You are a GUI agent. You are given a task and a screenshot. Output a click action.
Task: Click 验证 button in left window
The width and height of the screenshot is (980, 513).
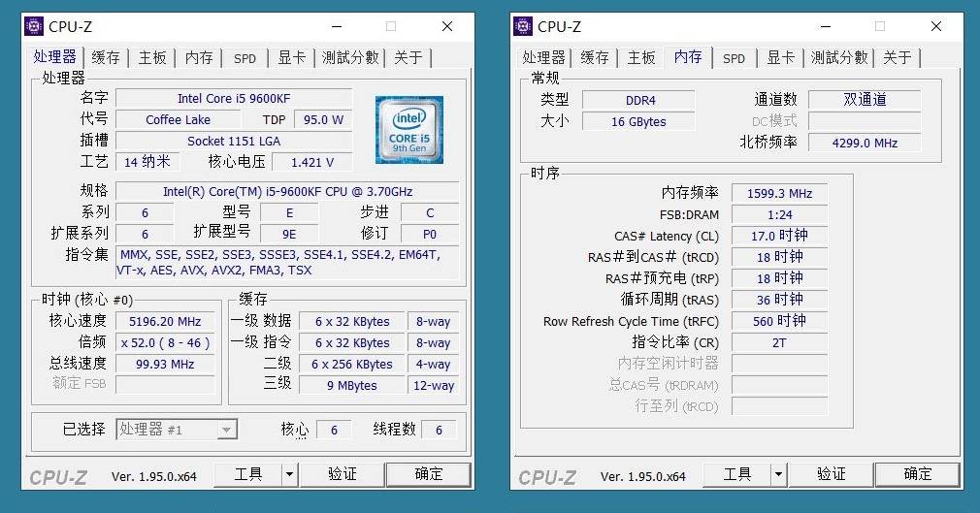click(x=343, y=475)
